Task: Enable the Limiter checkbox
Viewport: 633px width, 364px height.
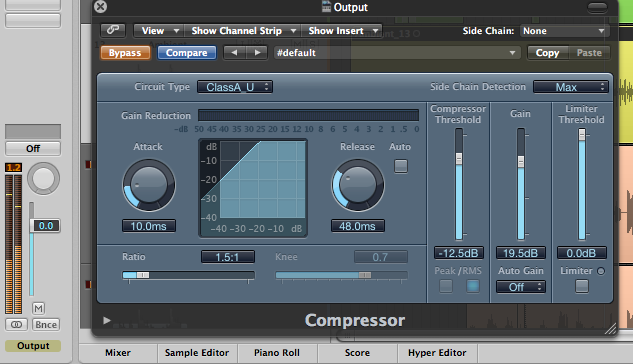Action: (582, 286)
